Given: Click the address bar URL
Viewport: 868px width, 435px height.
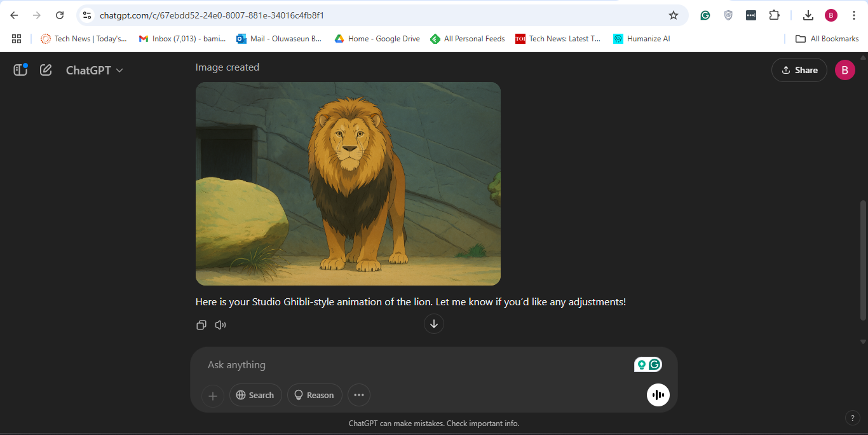Looking at the screenshot, I should coord(212,15).
